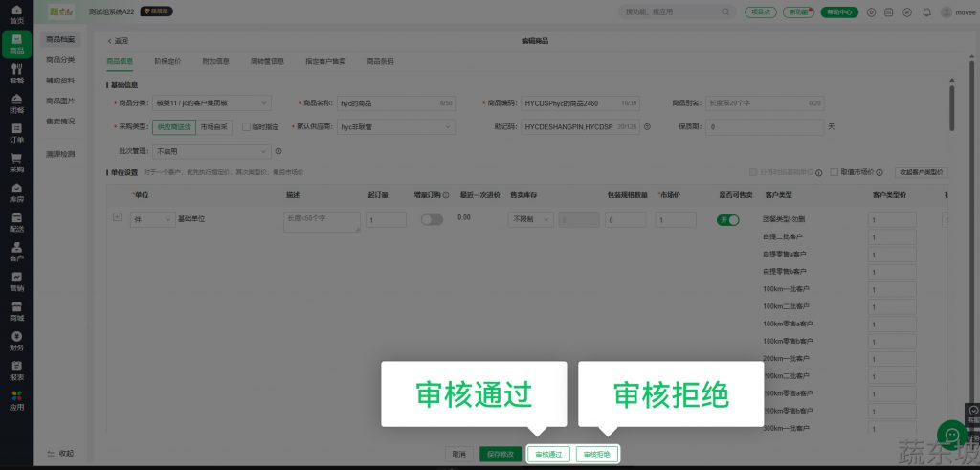Turn off the 是否可售卖 switch

point(727,219)
